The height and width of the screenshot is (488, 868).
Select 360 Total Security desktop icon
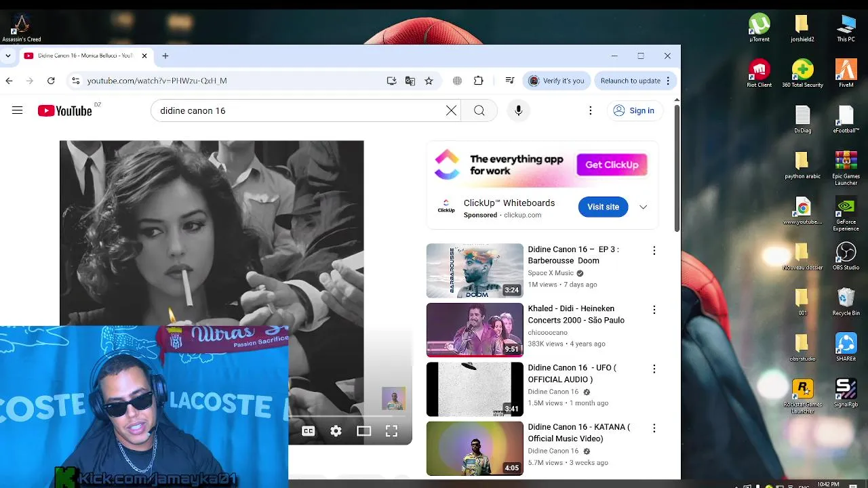pos(802,73)
